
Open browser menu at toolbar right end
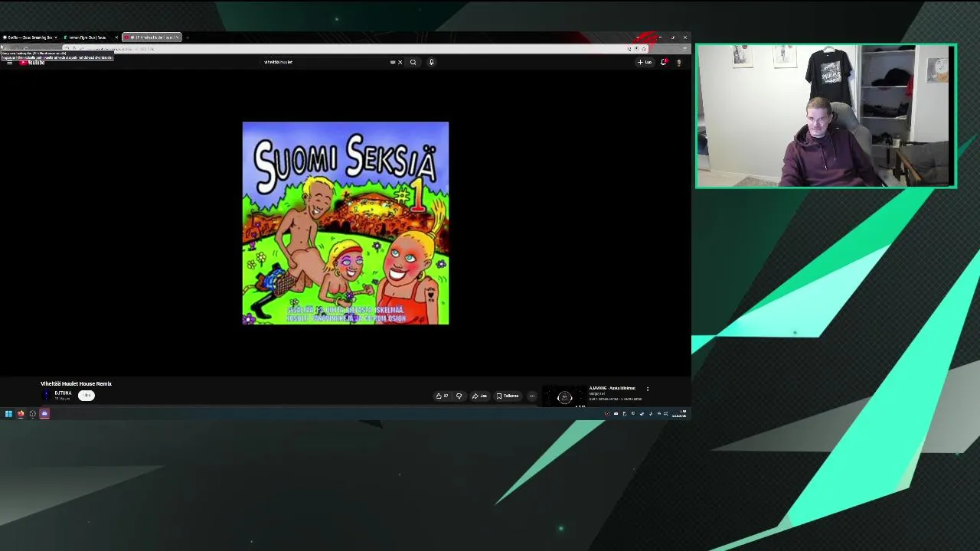684,49
